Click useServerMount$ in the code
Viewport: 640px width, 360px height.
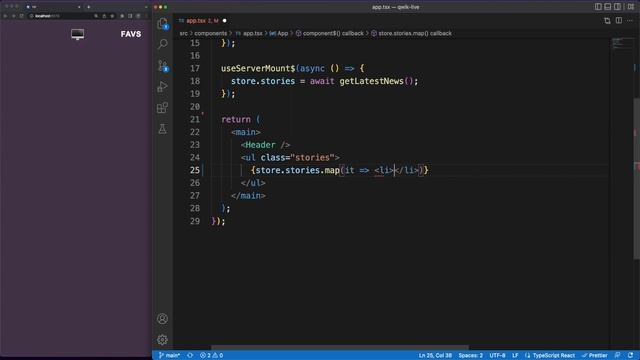(258, 69)
